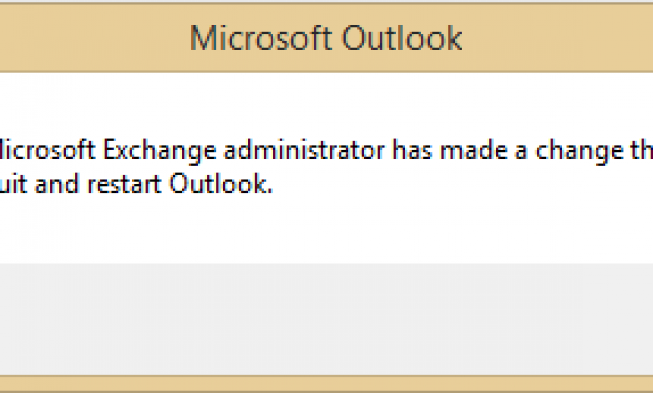The image size is (653, 393).
Task: Click the tan bottom border of the dialog
Action: [326, 383]
